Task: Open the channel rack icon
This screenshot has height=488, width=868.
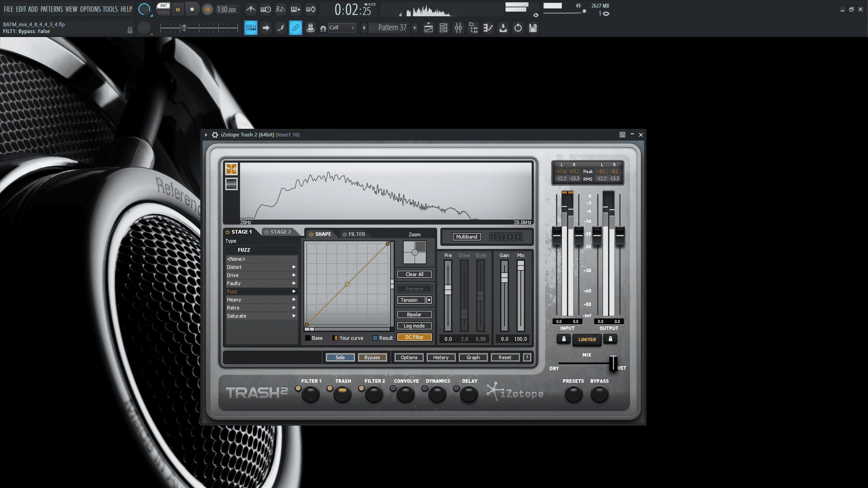Action: click(443, 28)
